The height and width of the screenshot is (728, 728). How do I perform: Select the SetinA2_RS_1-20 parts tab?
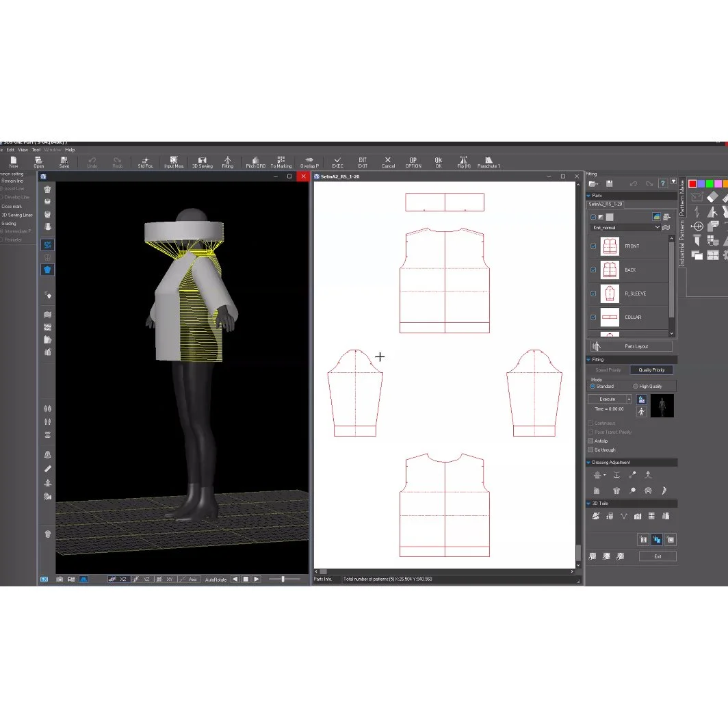pyautogui.click(x=606, y=205)
